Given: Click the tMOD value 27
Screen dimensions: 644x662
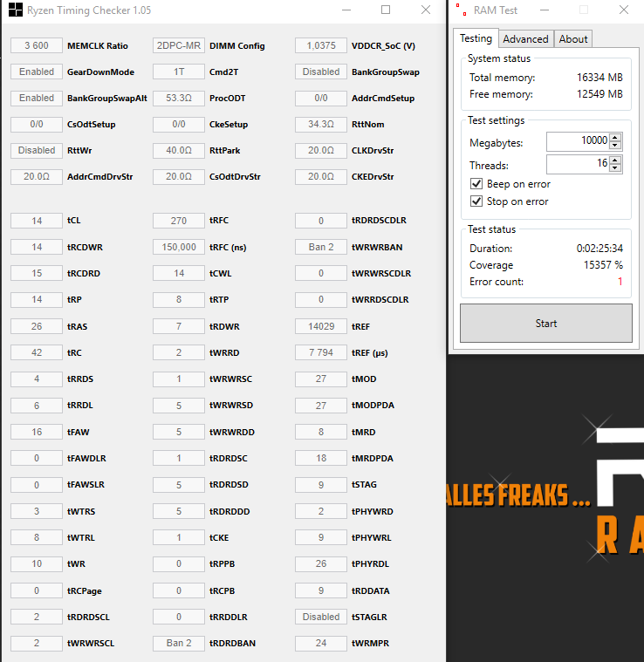Looking at the screenshot, I should pos(321,379).
